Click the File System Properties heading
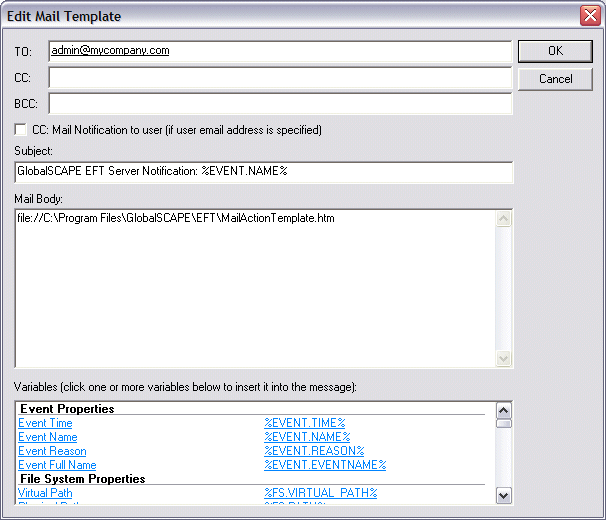This screenshot has width=606, height=520. click(x=83, y=479)
